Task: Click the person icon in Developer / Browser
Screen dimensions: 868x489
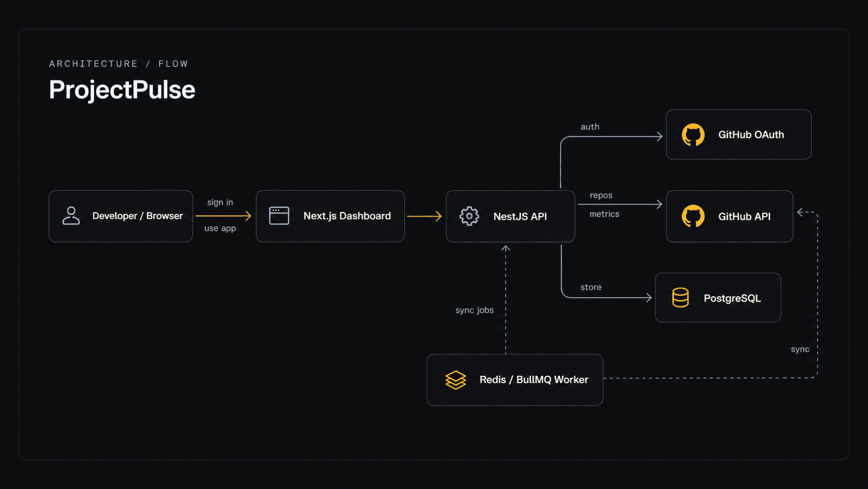Action: coord(71,216)
